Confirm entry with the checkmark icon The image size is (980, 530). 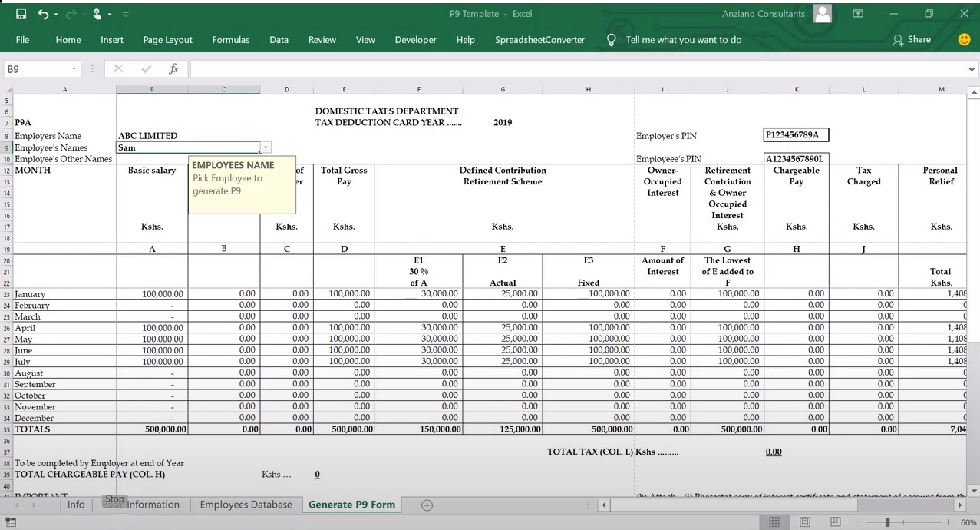146,69
